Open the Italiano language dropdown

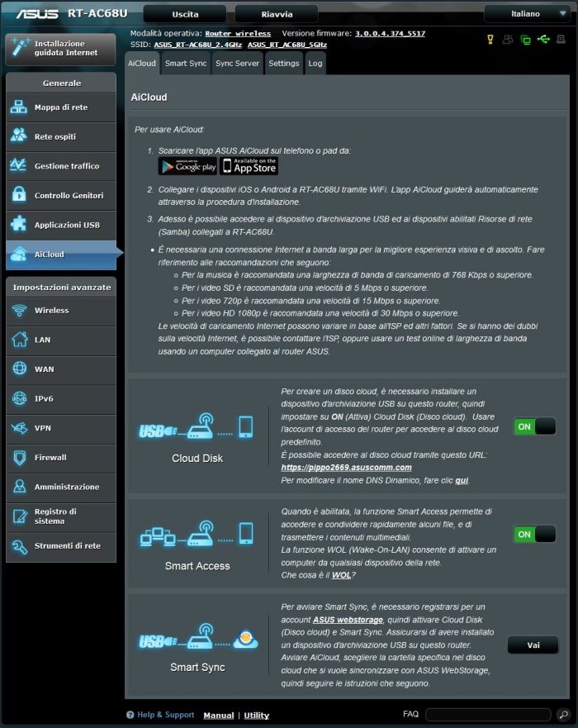point(526,14)
